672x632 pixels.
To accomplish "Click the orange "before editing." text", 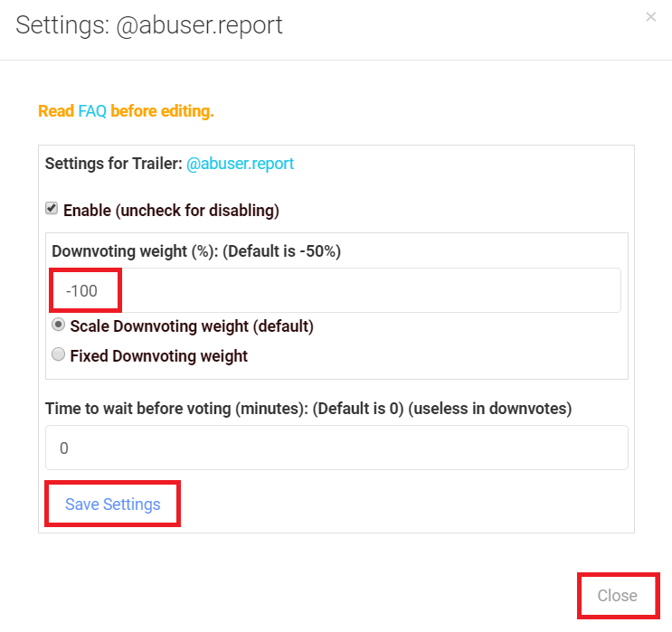I will tap(162, 111).
